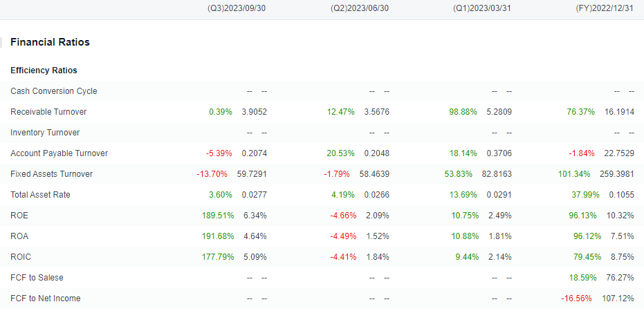This screenshot has height=313, width=644.
Task: Click Receivable Turnover change 0.39%
Action: 221,111
